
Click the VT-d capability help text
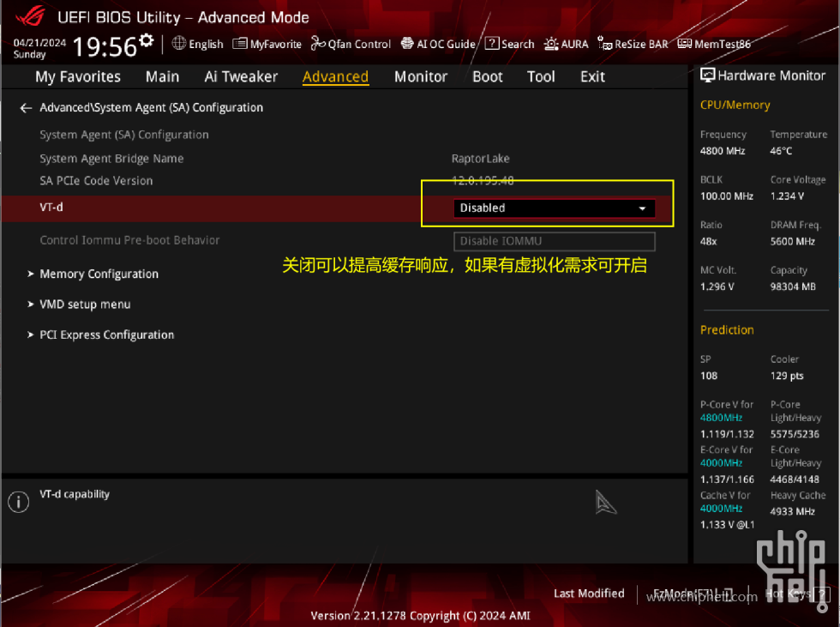point(75,494)
